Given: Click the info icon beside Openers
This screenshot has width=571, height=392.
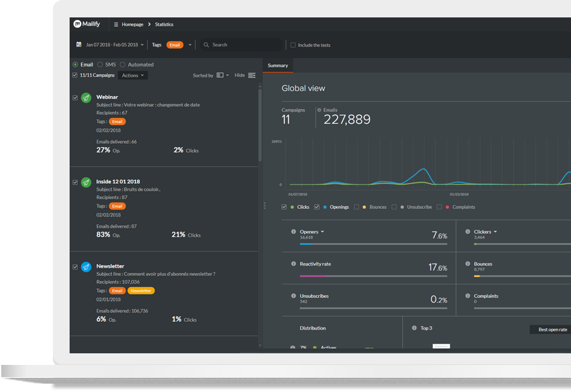Looking at the screenshot, I should coord(293,231).
